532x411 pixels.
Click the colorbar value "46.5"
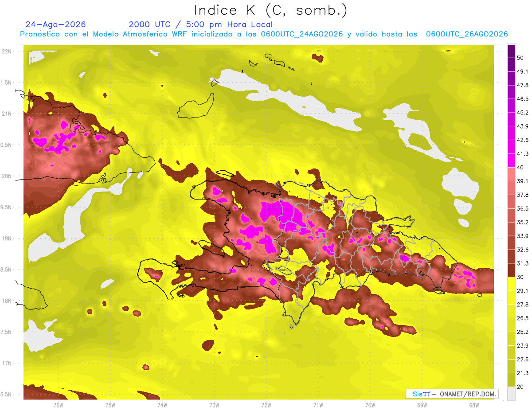click(523, 99)
